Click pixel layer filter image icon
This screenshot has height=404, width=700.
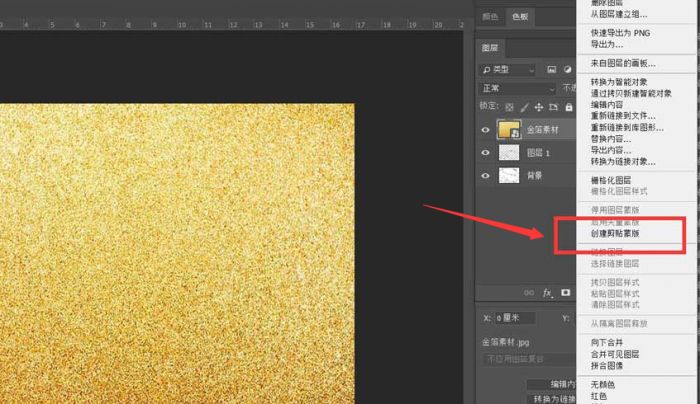pyautogui.click(x=550, y=69)
